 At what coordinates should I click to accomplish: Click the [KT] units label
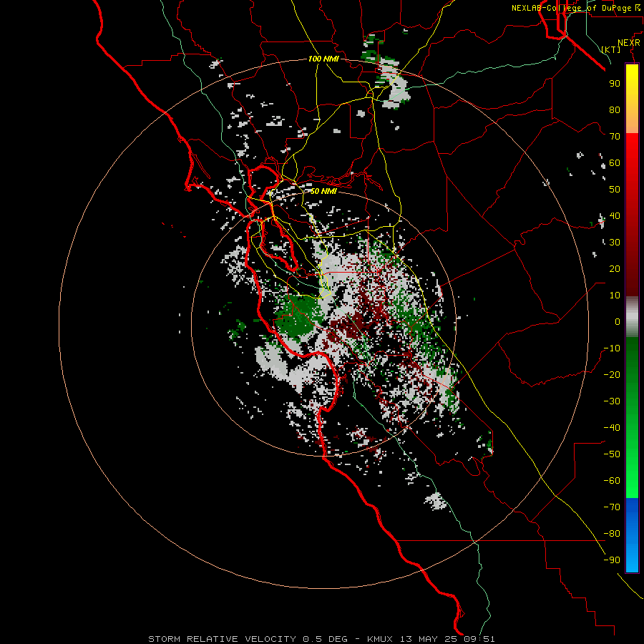pos(611,49)
